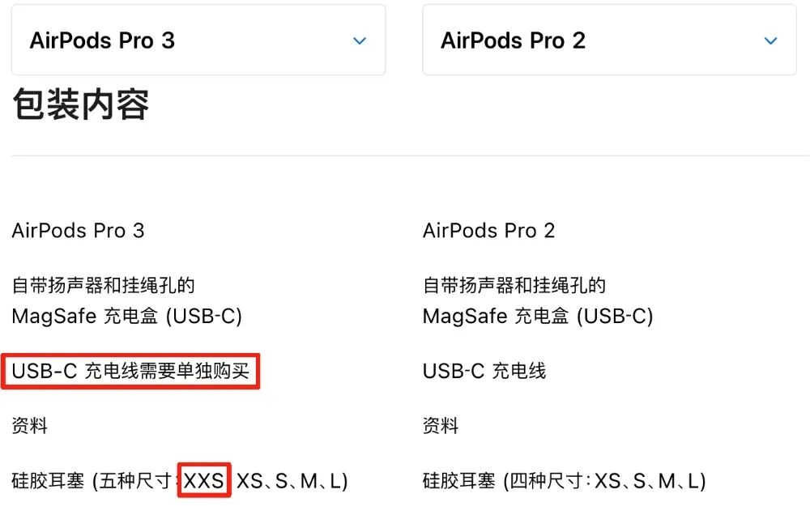Click the 硅胶耳塞 four-size line under Pro 2
Image resolution: width=810 pixels, height=532 pixels.
pyautogui.click(x=563, y=480)
